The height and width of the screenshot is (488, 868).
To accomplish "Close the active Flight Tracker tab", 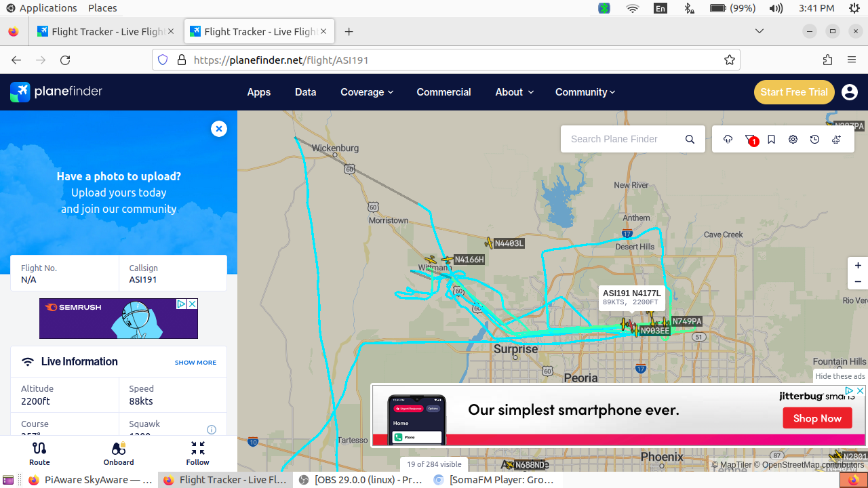I will tap(323, 31).
